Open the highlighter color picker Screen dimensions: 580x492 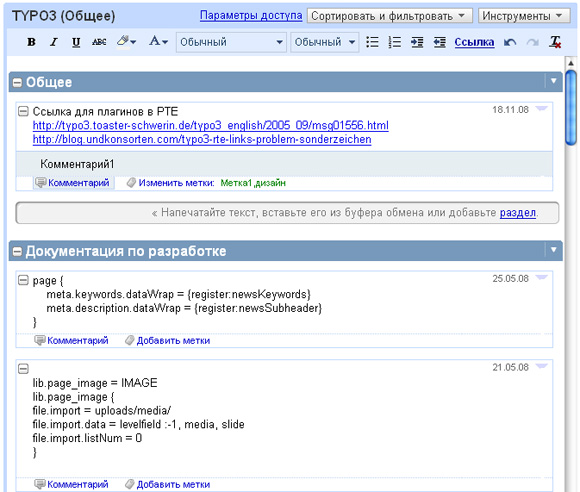(126, 42)
